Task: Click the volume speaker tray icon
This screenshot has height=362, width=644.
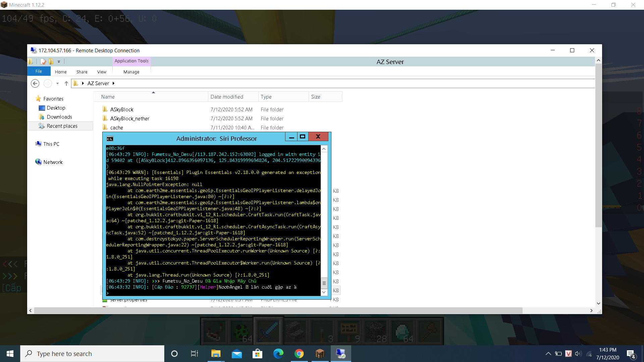Action: click(578, 354)
